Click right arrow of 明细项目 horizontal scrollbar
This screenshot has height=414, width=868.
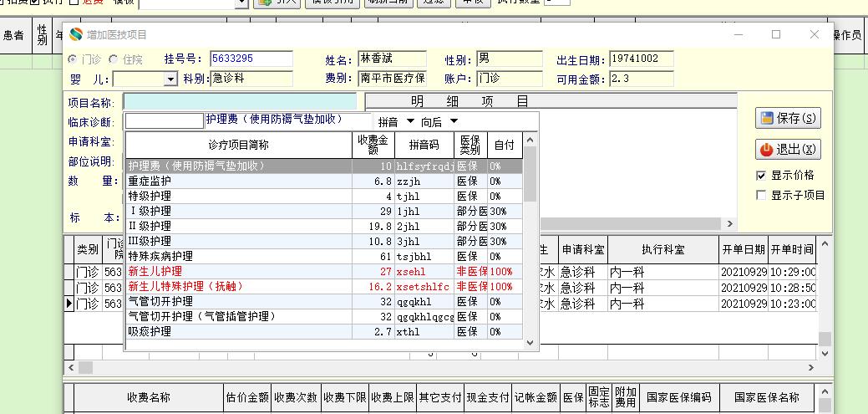coord(729,224)
